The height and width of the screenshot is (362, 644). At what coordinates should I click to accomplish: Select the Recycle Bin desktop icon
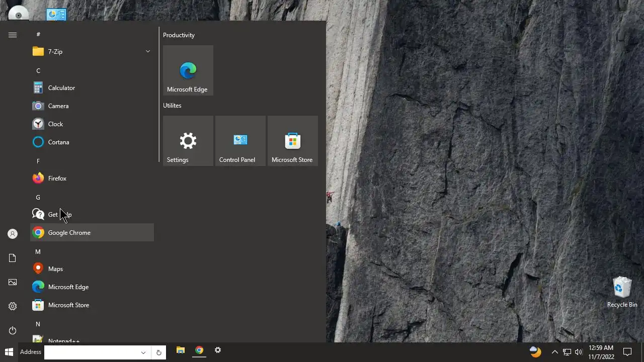click(622, 292)
